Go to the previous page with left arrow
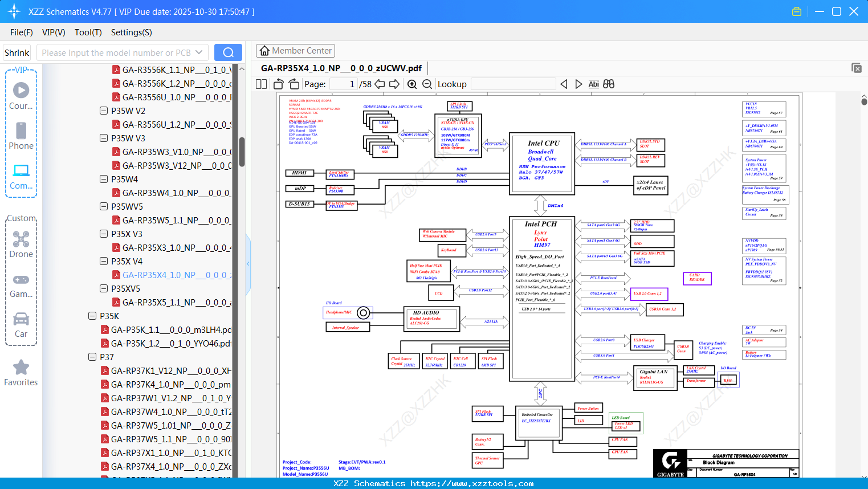This screenshot has width=868, height=489. (x=380, y=84)
